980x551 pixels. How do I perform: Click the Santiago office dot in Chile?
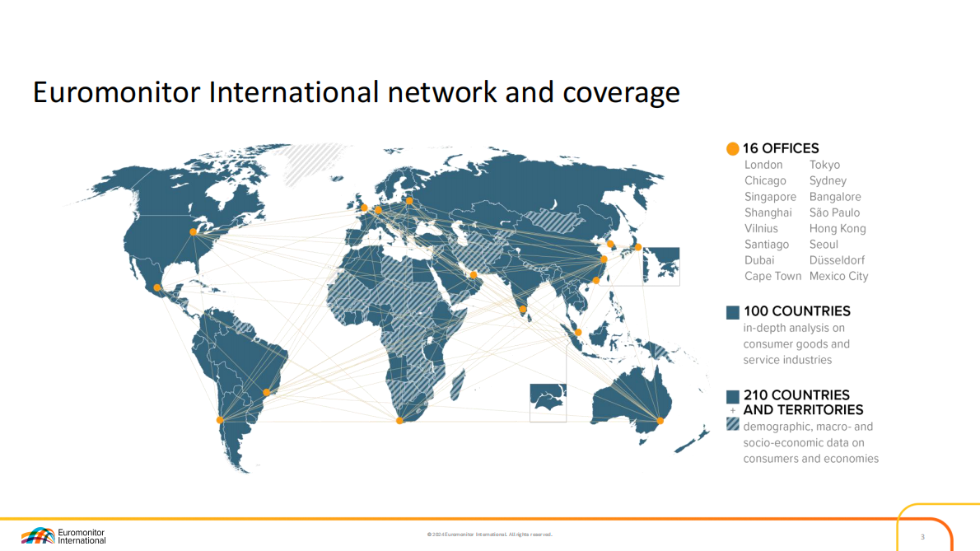tap(220, 420)
